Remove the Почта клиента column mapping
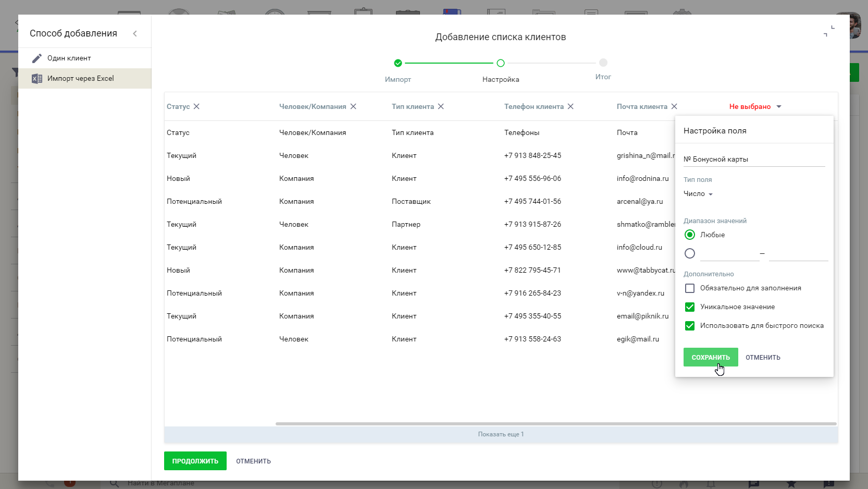This screenshot has width=868, height=489. point(674,106)
